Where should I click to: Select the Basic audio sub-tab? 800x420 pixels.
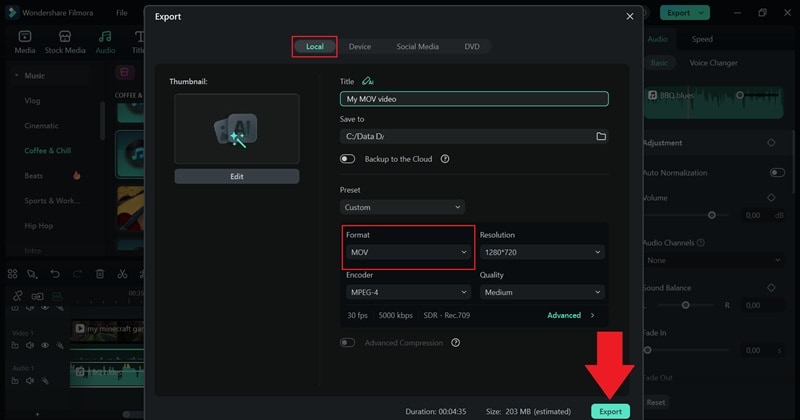[x=659, y=63]
